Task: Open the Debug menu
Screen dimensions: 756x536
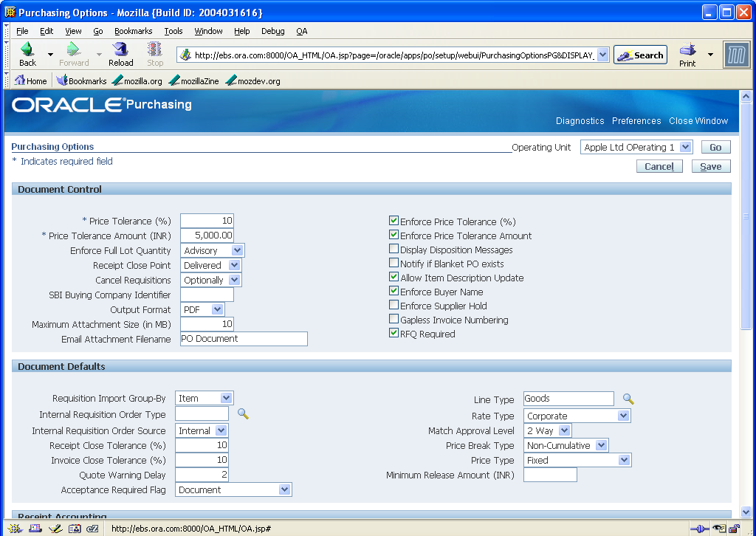Action: (x=272, y=31)
